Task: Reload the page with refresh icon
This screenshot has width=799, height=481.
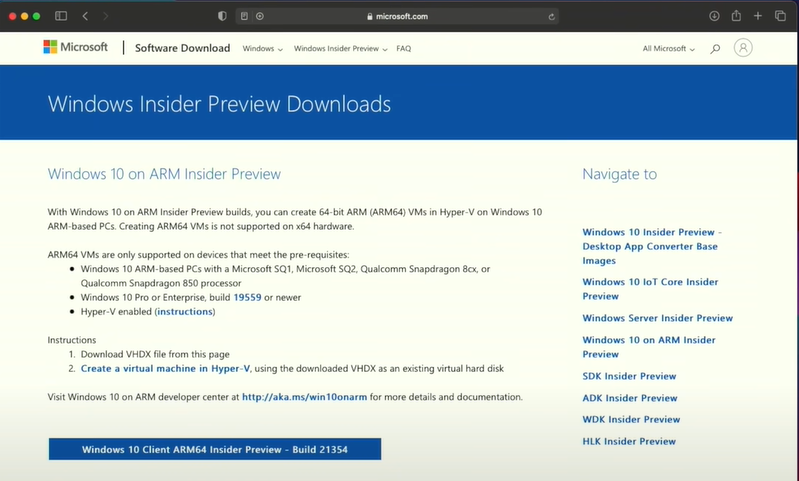Action: 551,16
